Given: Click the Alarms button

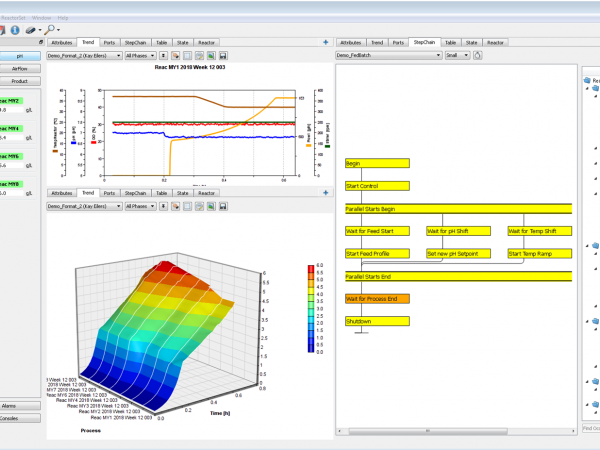Looking at the screenshot, I should coord(20,406).
